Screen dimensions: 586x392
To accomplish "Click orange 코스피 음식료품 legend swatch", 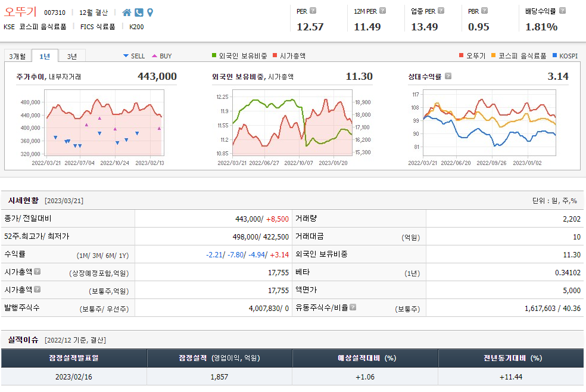I will tap(493, 55).
